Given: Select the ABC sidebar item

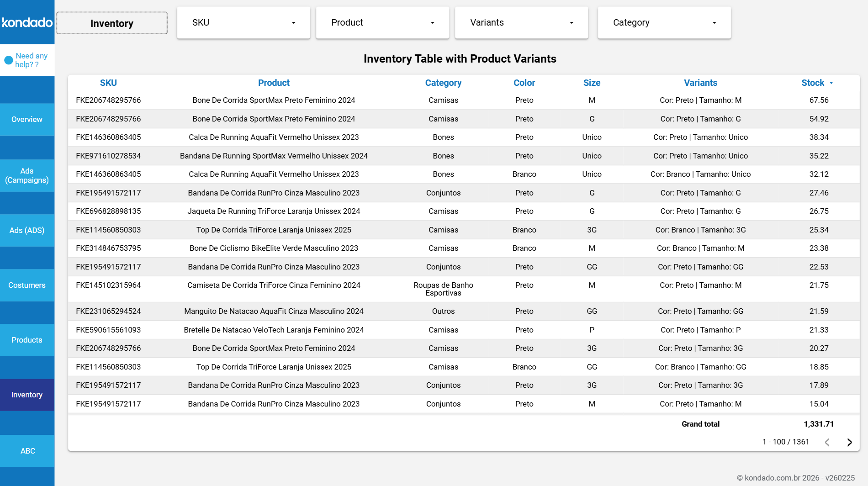Looking at the screenshot, I should 27,451.
